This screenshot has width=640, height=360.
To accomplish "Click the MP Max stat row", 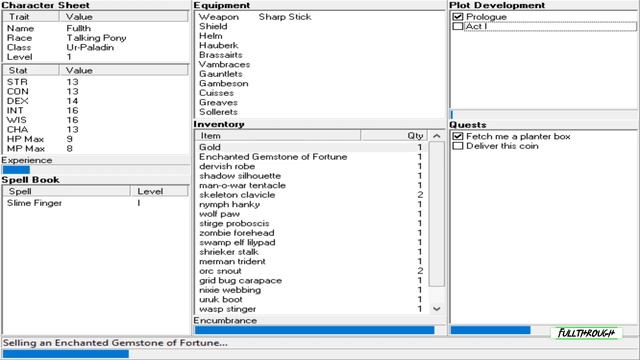I will tap(96, 149).
